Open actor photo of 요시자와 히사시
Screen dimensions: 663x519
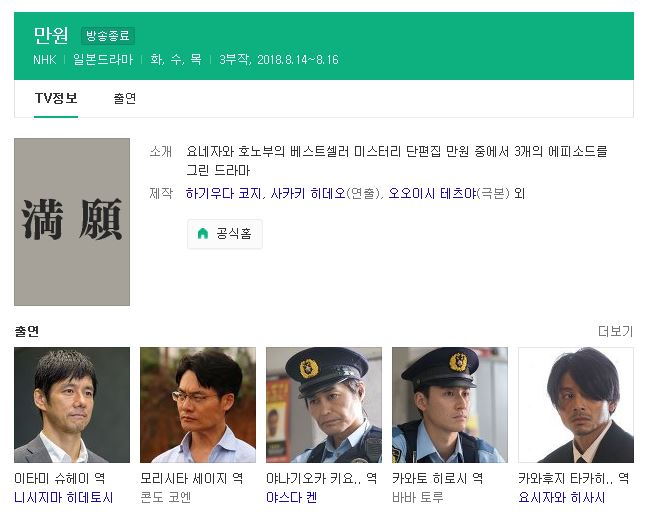(x=576, y=405)
